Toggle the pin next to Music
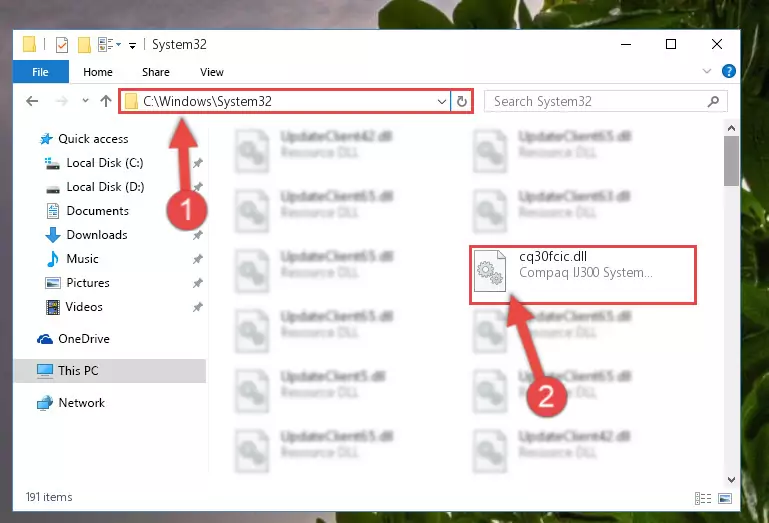This screenshot has width=769, height=523. coord(198,259)
